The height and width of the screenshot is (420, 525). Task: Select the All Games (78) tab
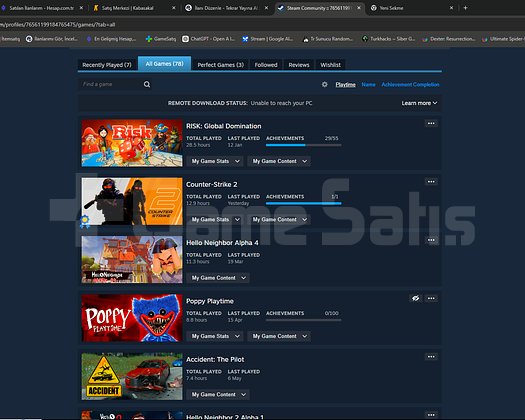point(164,64)
